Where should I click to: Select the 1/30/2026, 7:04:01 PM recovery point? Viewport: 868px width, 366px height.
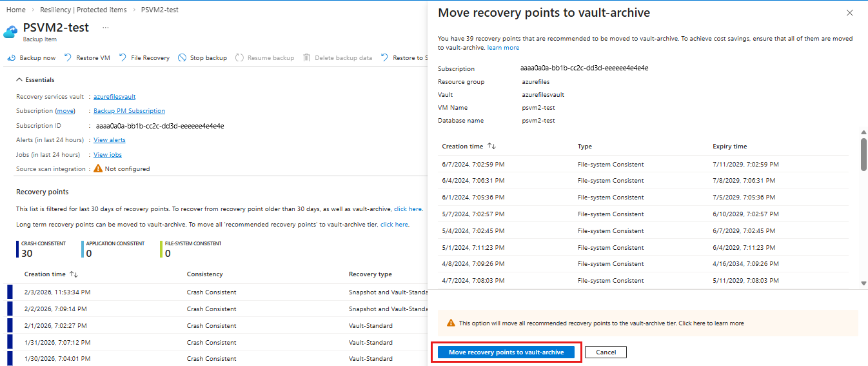(216, 359)
